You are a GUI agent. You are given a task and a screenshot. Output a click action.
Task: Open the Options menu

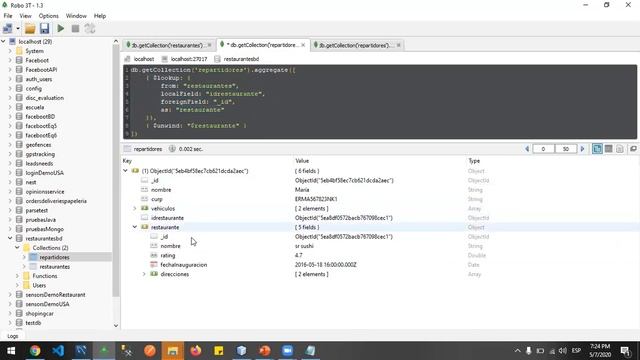coord(49,16)
